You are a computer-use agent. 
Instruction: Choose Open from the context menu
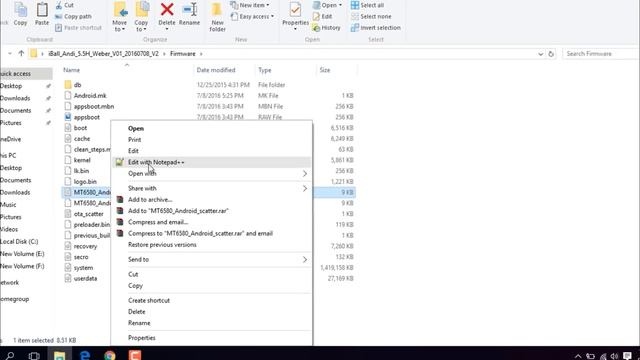coord(211,128)
